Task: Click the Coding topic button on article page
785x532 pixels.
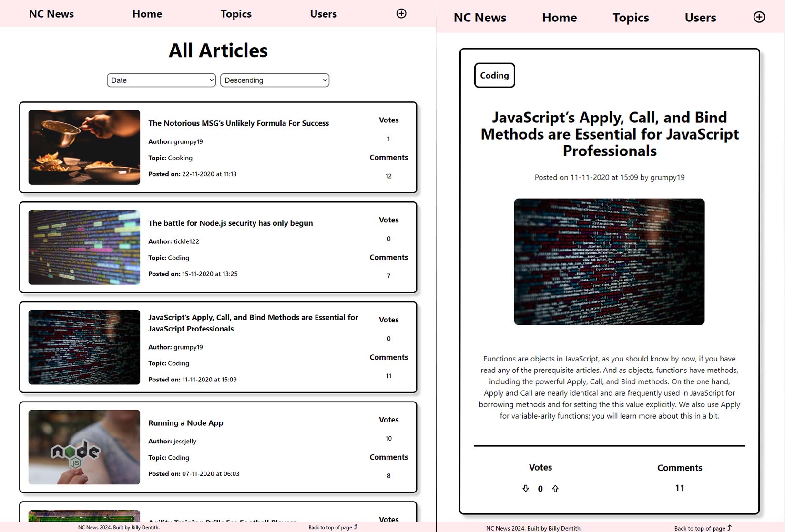Action: (494, 75)
